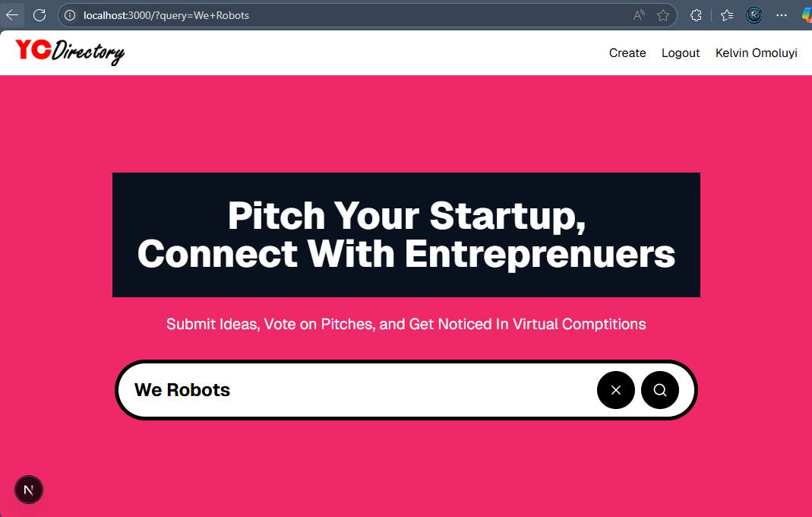Clear the search using the X icon
Screen dimensions: 812x517
pos(616,390)
